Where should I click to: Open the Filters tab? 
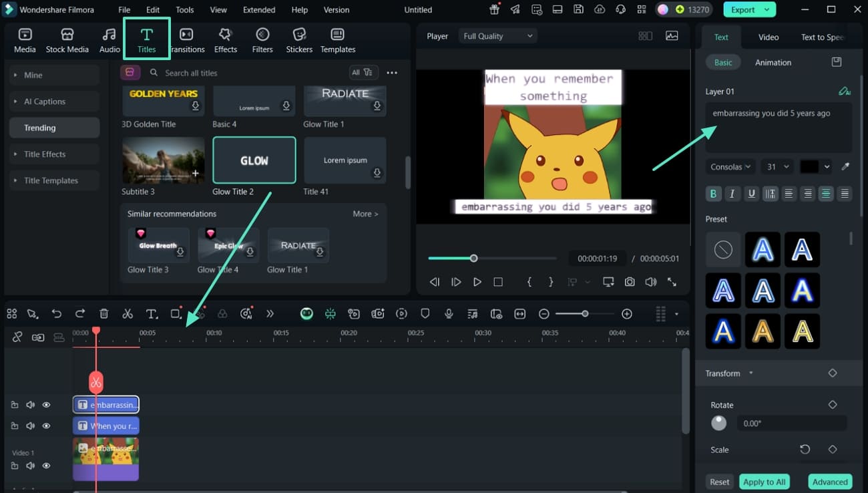coord(262,41)
